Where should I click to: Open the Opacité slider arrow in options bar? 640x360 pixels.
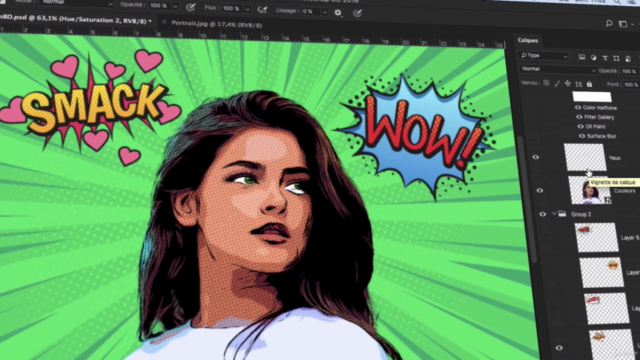(176, 6)
